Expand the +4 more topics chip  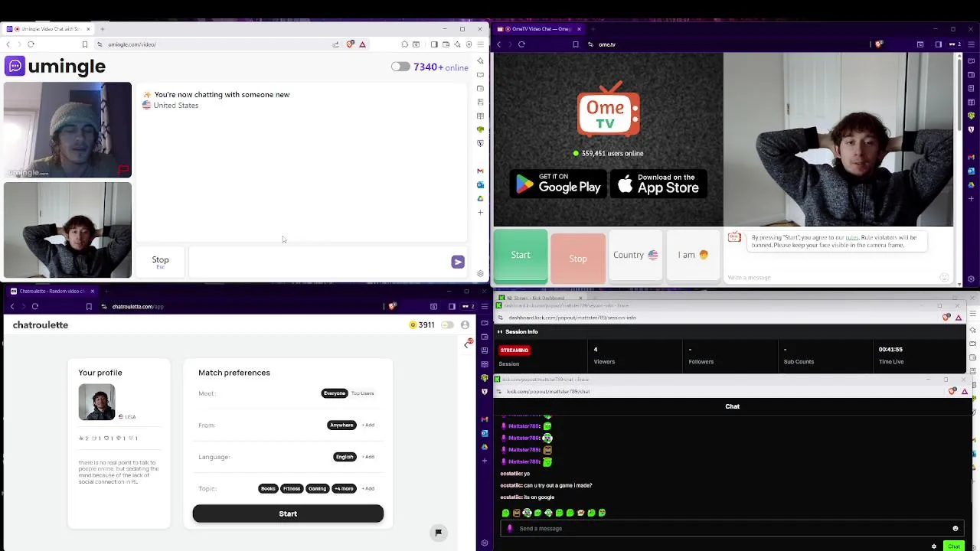344,488
